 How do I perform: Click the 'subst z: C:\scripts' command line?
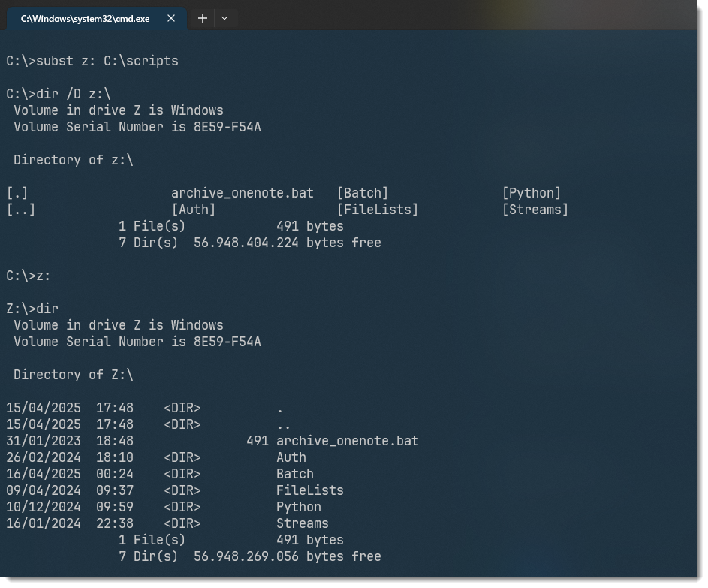(x=92, y=61)
